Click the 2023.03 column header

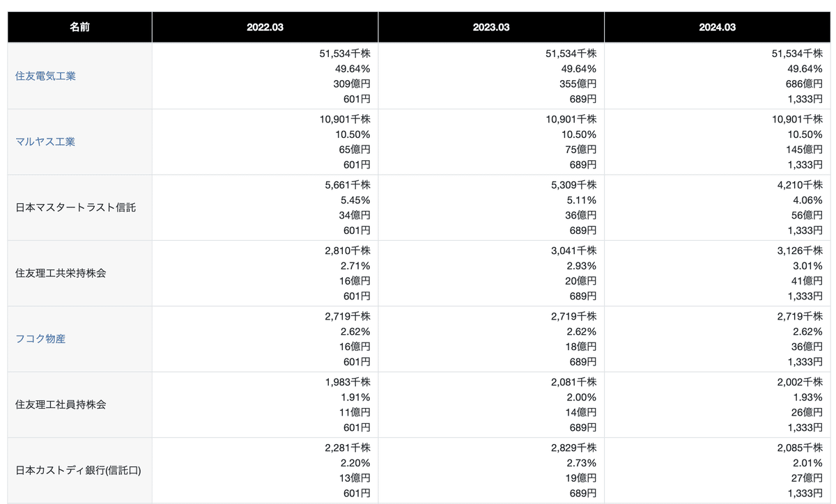coord(491,27)
